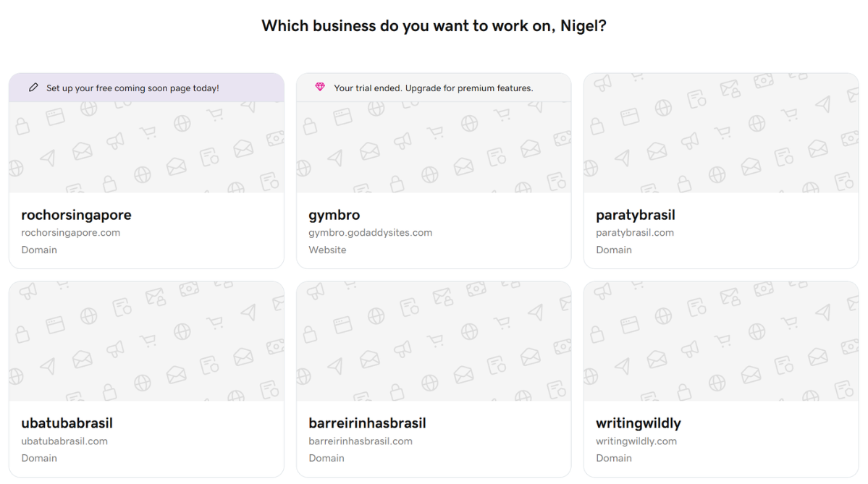The height and width of the screenshot is (484, 868).
Task: Click the rochorsingapore card thumbnail image
Action: [146, 147]
